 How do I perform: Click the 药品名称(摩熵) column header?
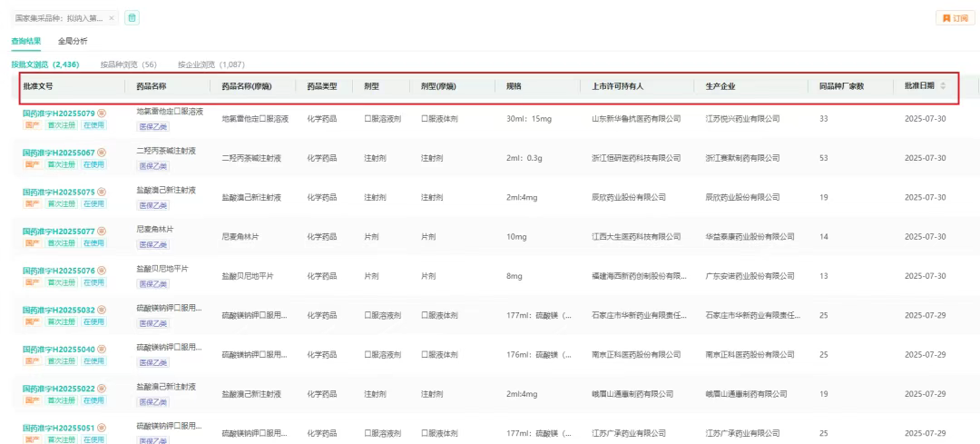247,87
